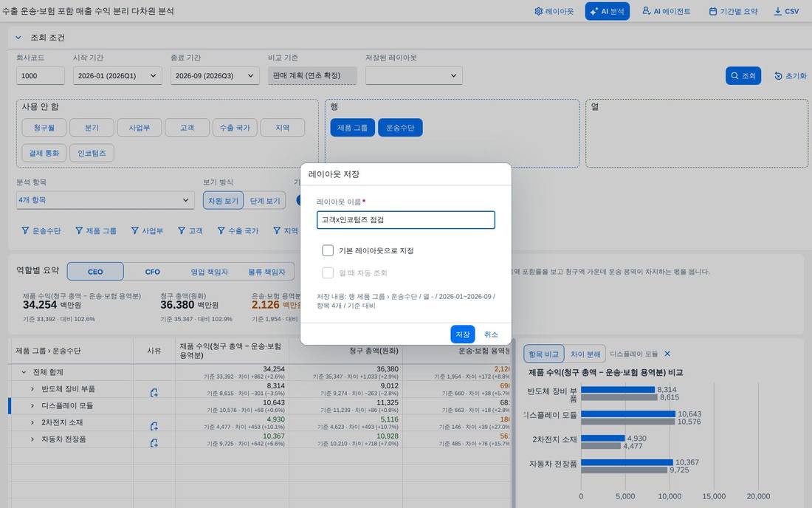Remove the 디스플레이 모듈 filter with X
Screen dimensions: 812x508
(667, 354)
